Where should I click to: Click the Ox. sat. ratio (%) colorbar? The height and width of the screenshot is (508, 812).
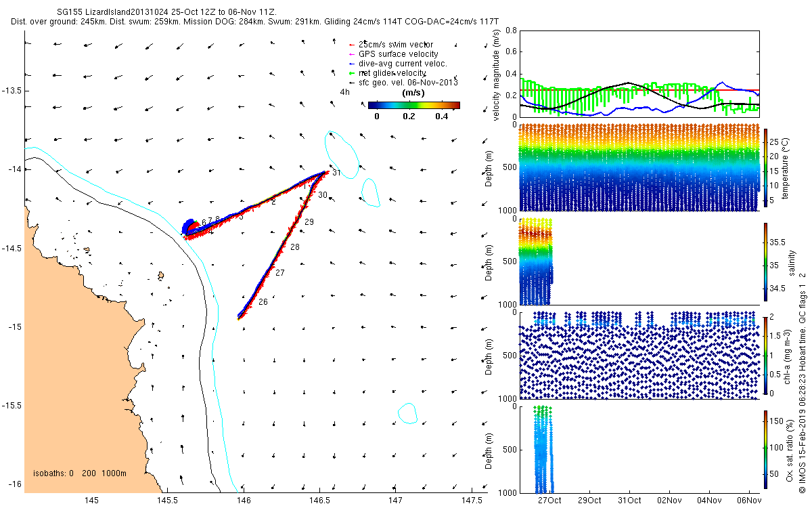pyautogui.click(x=765, y=448)
